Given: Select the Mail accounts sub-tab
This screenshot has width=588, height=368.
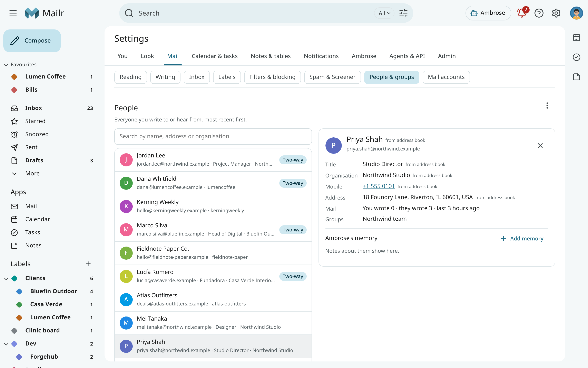Looking at the screenshot, I should (446, 77).
